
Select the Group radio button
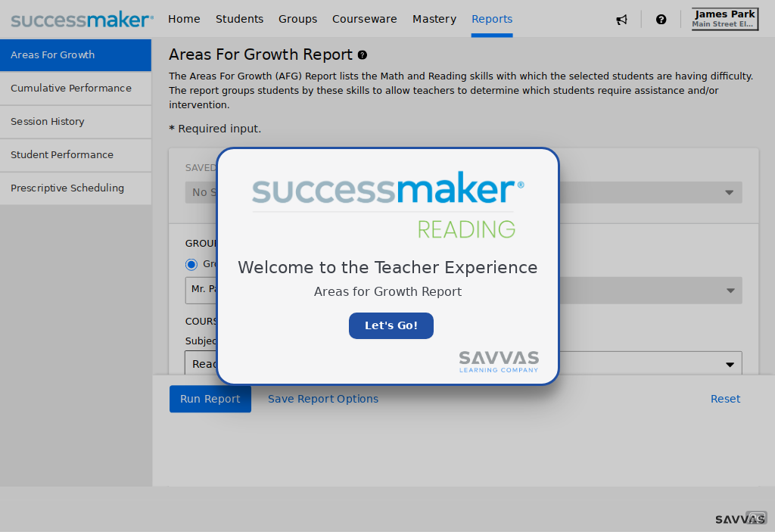coord(191,265)
